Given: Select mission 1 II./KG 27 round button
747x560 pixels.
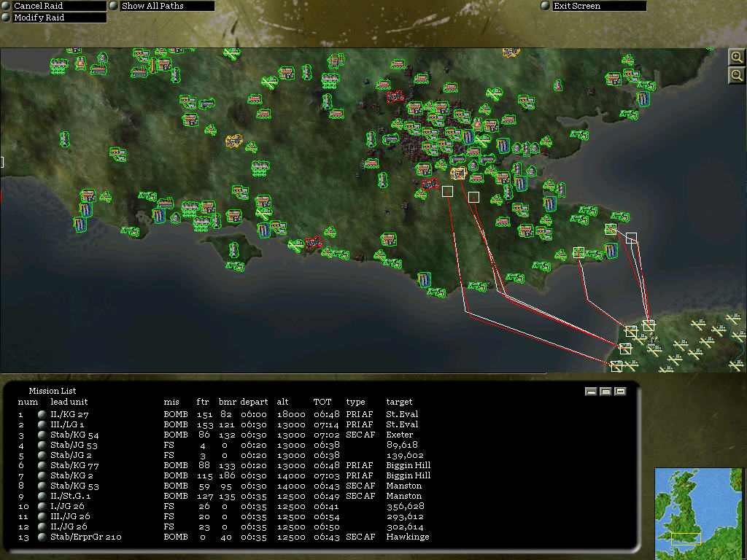Looking at the screenshot, I should coord(42,414).
